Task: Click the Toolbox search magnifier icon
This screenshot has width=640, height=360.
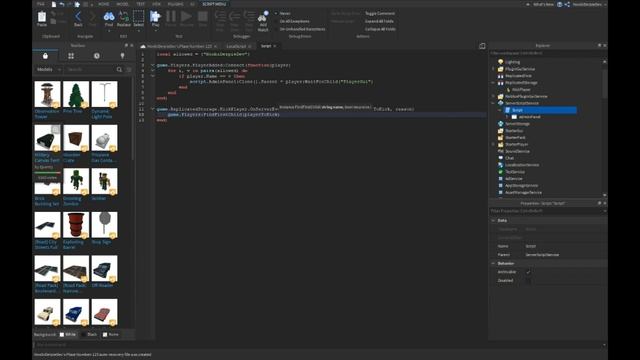Action: (x=119, y=70)
